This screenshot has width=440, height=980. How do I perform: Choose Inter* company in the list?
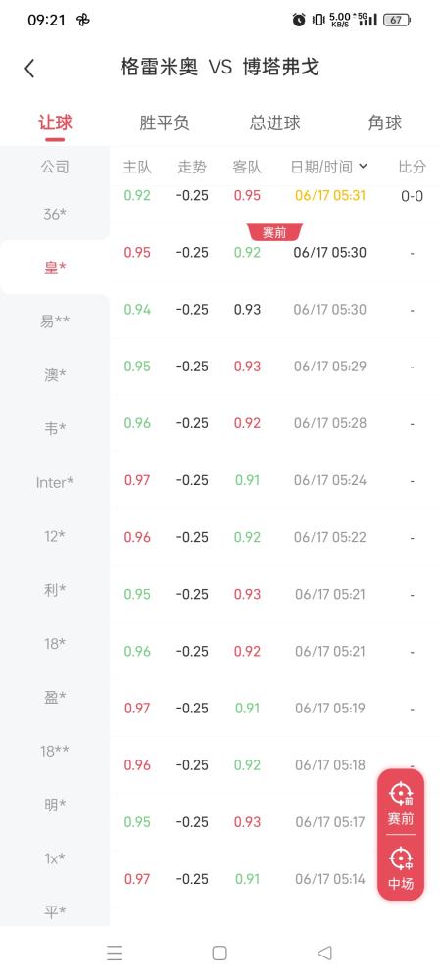(x=55, y=482)
